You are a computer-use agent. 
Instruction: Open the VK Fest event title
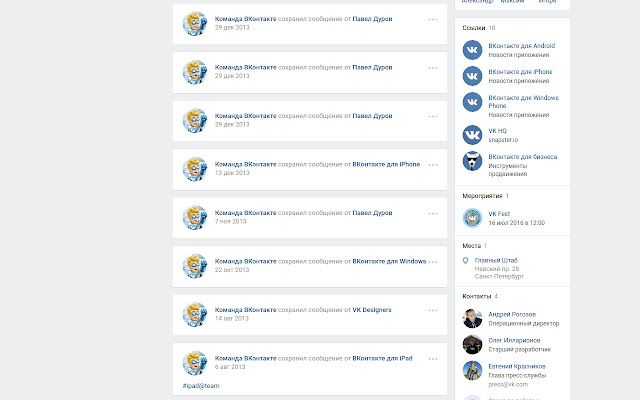[499, 214]
